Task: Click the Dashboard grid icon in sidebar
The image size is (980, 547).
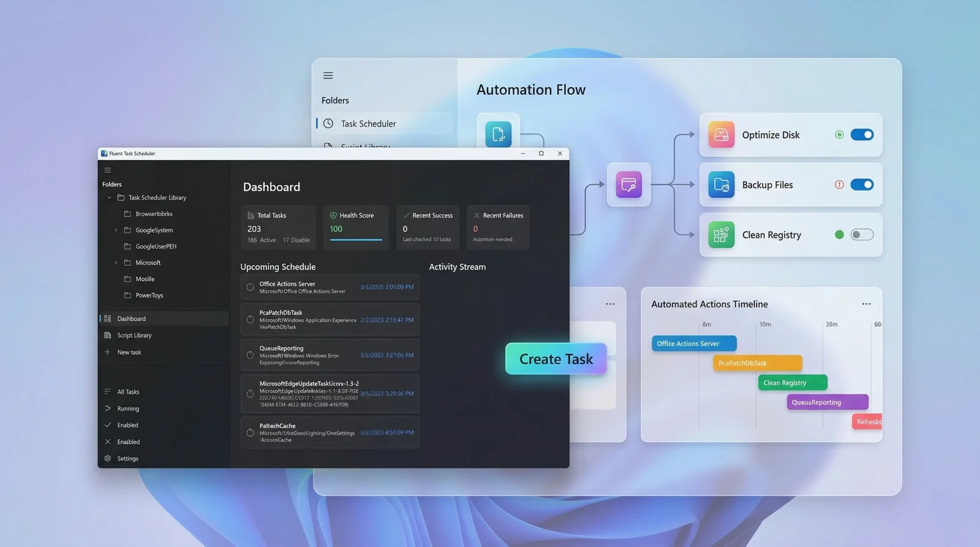Action: (108, 319)
